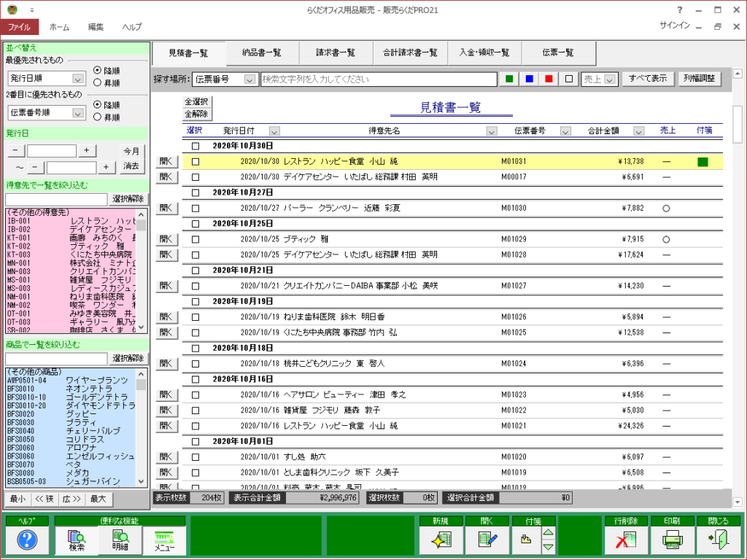Open the M01026 estimate with 開く
The width and height of the screenshot is (747, 560).
tap(166, 316)
